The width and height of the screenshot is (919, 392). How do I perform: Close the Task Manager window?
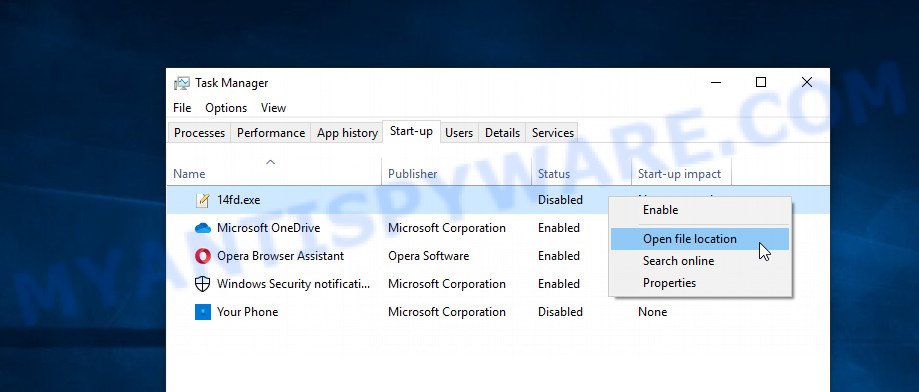806,83
